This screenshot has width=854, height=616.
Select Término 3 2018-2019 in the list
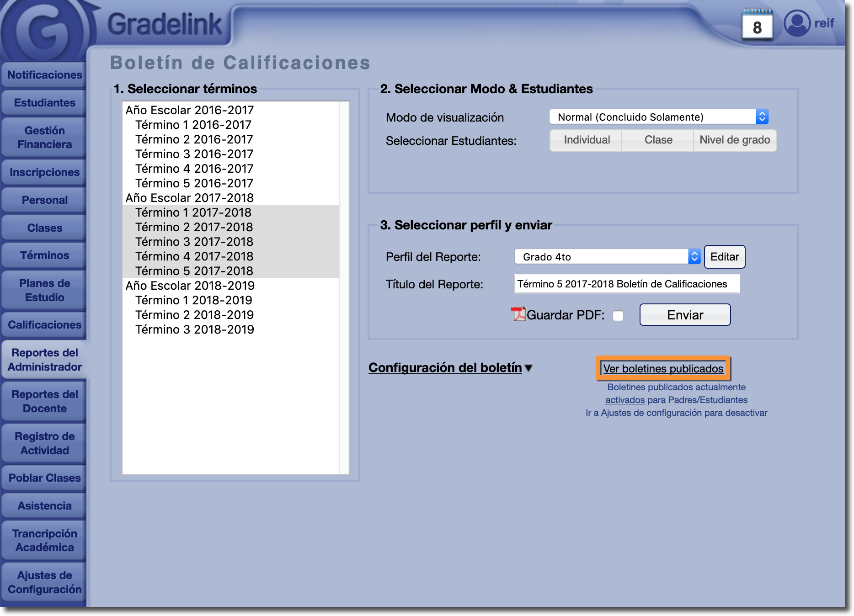pos(194,329)
